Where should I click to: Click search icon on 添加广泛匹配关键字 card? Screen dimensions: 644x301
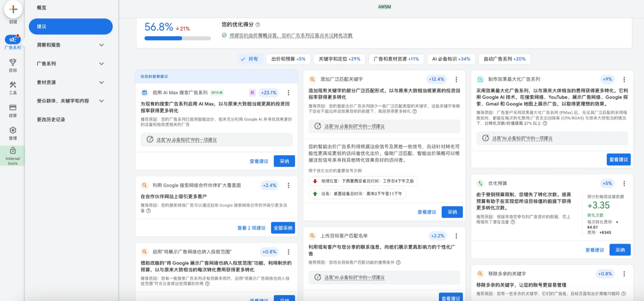(312, 80)
